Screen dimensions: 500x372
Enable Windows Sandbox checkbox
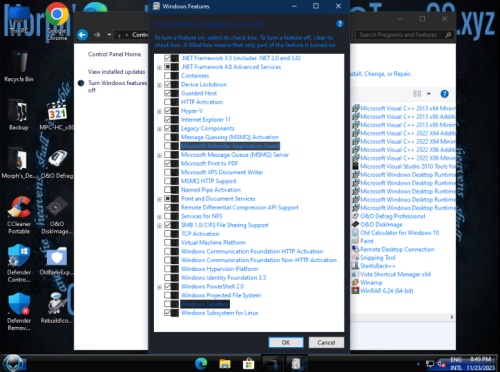pos(168,304)
